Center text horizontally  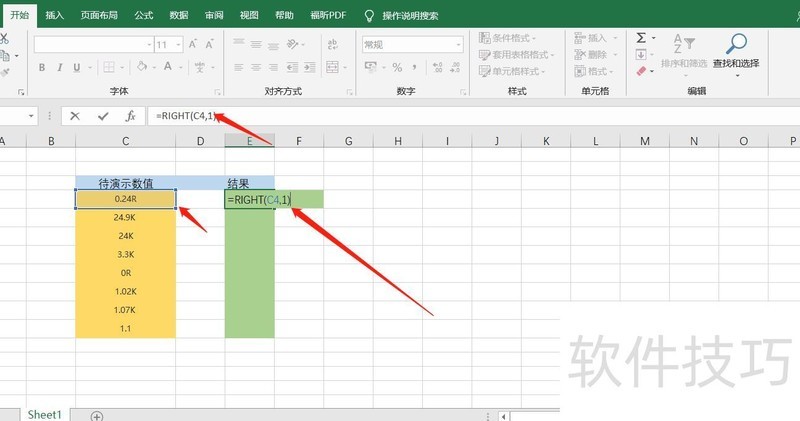tap(256, 67)
